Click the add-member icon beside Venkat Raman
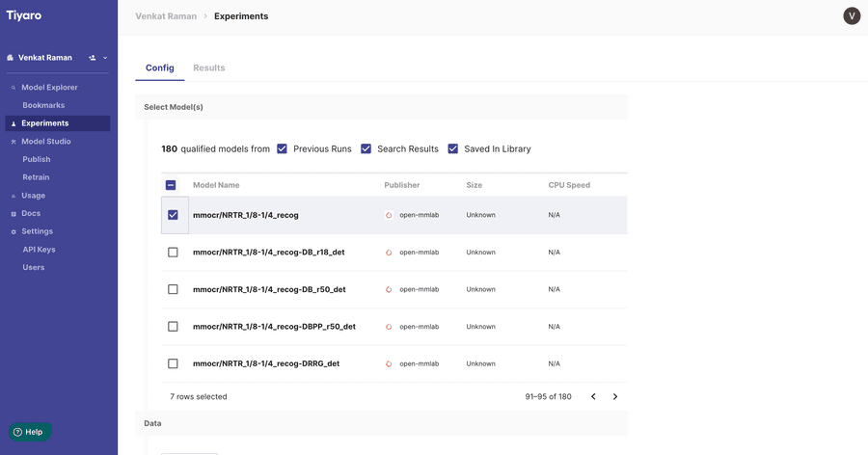 click(93, 58)
